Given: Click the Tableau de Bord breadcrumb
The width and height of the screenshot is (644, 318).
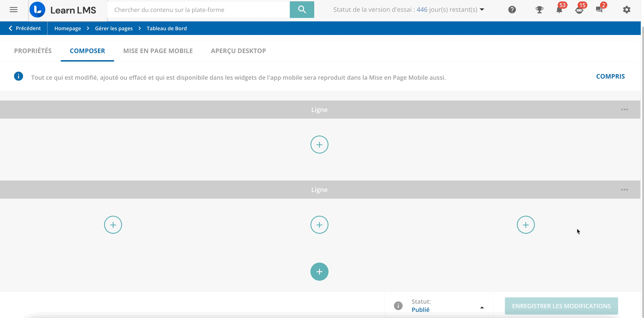Looking at the screenshot, I should coord(167,28).
